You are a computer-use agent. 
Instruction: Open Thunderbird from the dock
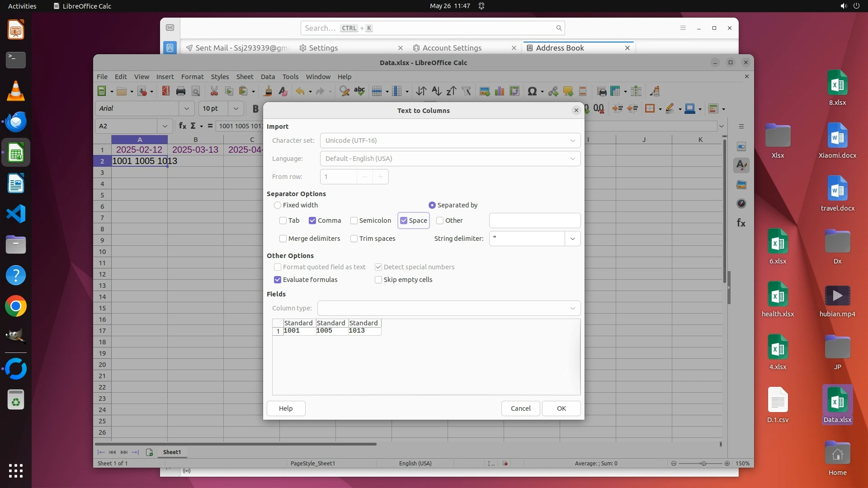click(16, 122)
